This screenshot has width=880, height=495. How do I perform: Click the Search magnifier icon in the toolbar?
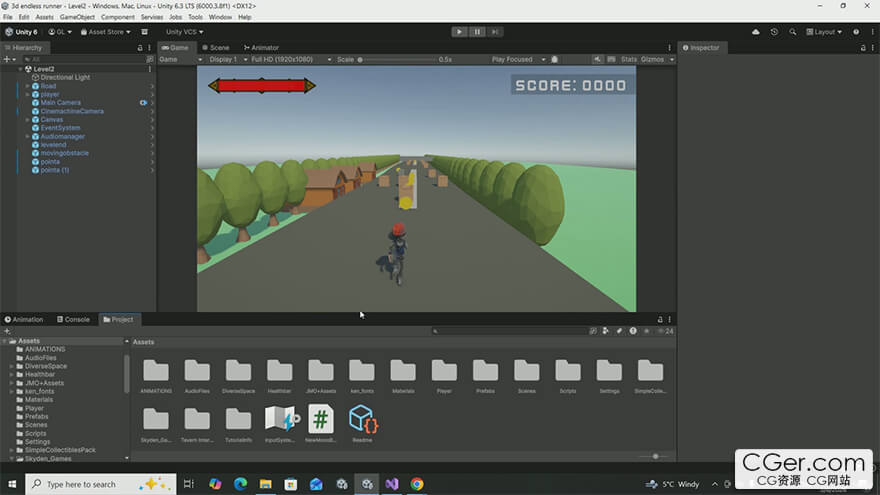(x=791, y=31)
